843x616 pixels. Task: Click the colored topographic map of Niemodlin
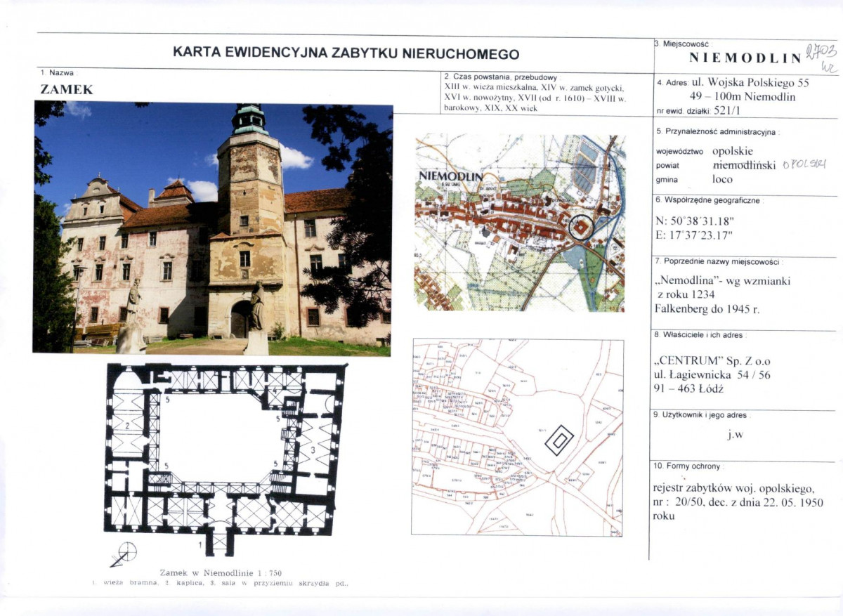click(x=519, y=223)
